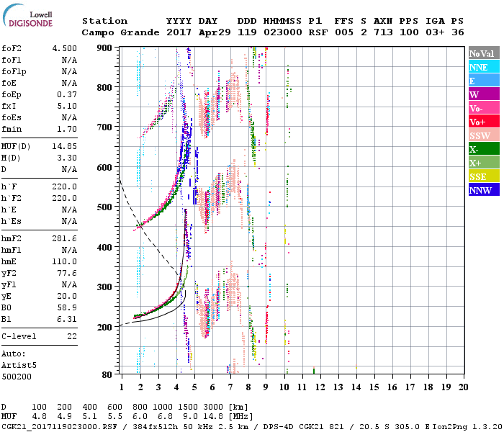
Task: Click the 10 MHz frequency axis label
Action: point(284,387)
